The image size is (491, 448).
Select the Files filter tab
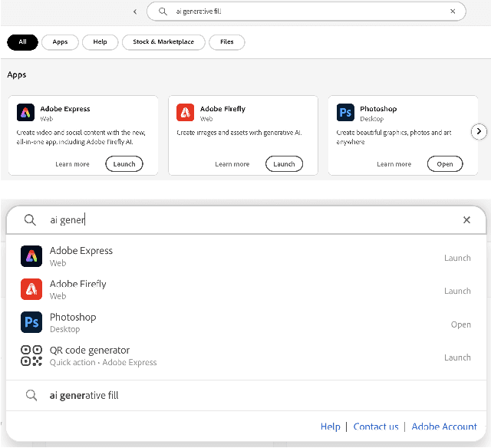[x=227, y=42]
